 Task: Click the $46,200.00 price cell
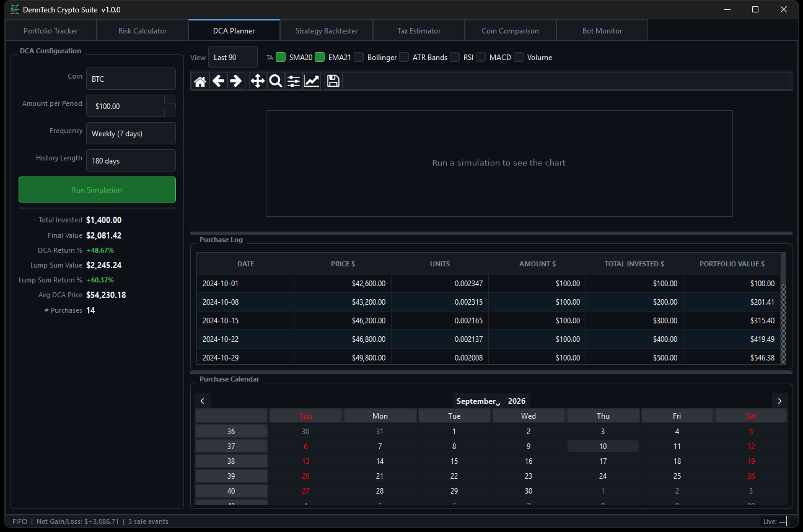343,321
